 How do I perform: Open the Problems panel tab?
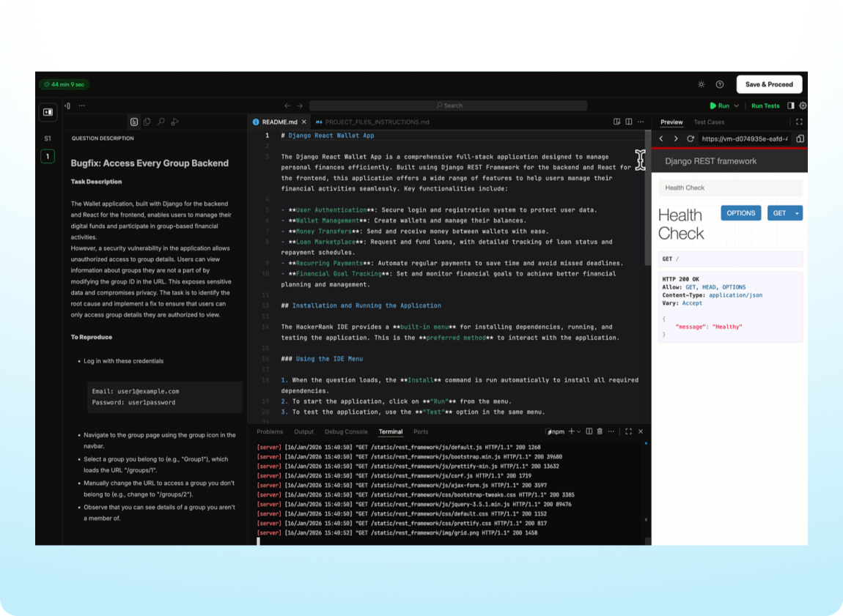(x=269, y=432)
